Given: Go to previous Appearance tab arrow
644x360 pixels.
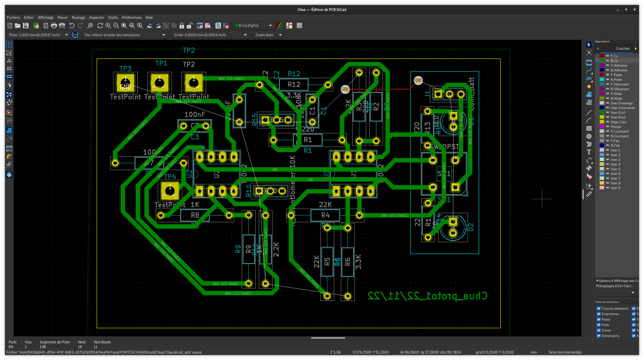Looking at the screenshot, I should [598, 49].
